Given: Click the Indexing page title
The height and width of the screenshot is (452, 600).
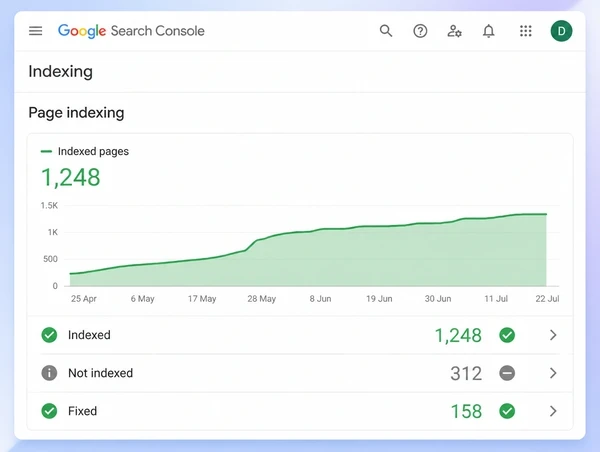Looking at the screenshot, I should click(60, 72).
